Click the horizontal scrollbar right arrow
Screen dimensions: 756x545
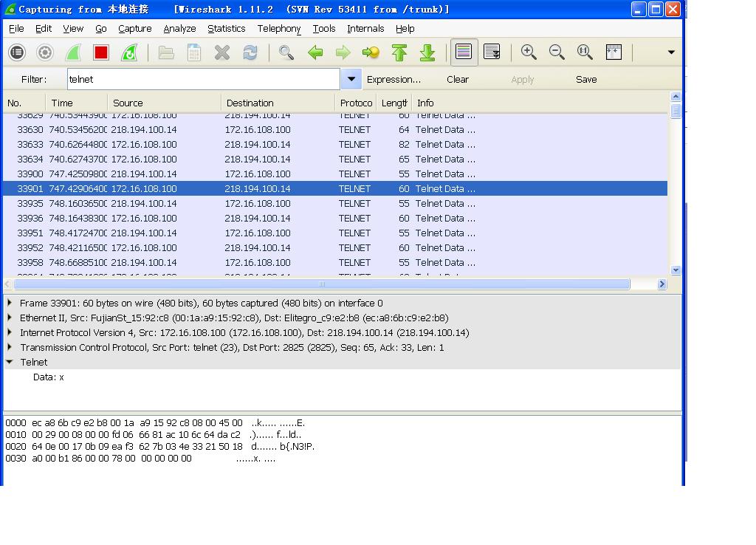662,284
